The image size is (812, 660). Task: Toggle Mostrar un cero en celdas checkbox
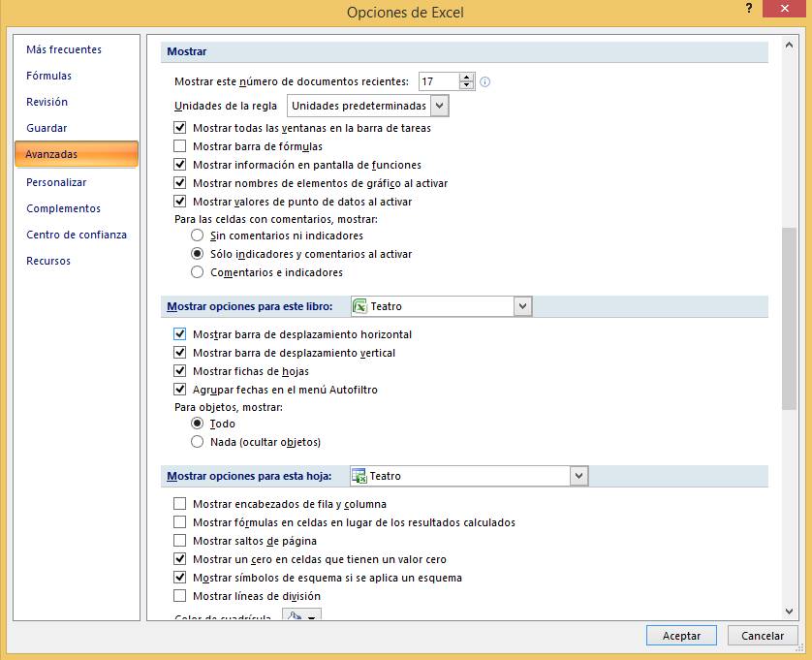click(x=179, y=559)
